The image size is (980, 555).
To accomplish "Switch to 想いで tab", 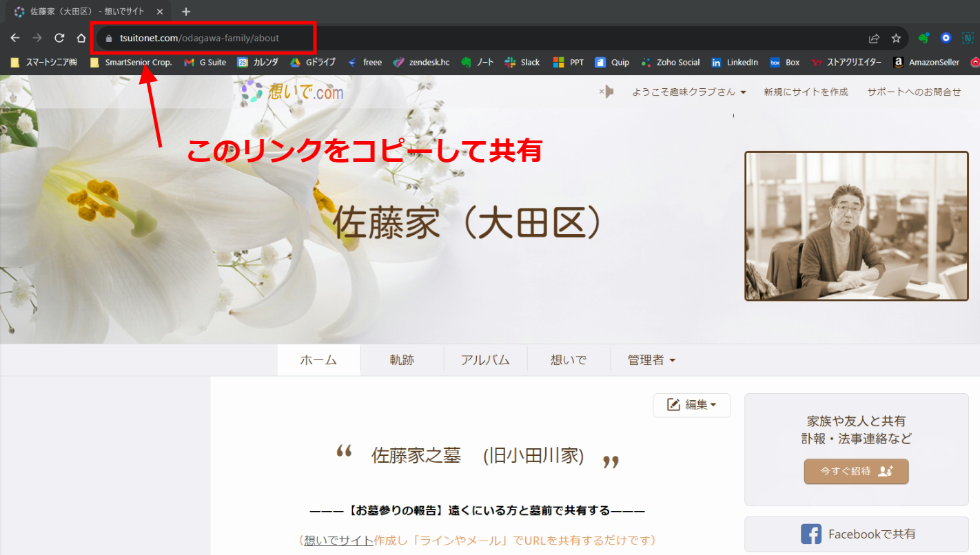I will 569,360.
